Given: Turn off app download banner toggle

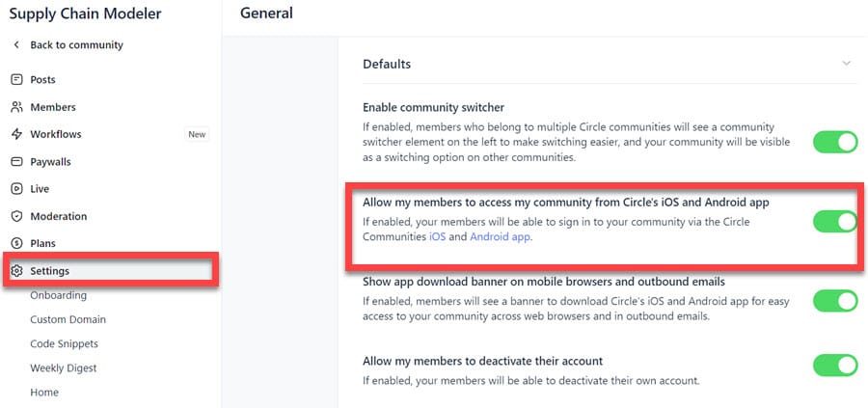Looking at the screenshot, I should 834,301.
